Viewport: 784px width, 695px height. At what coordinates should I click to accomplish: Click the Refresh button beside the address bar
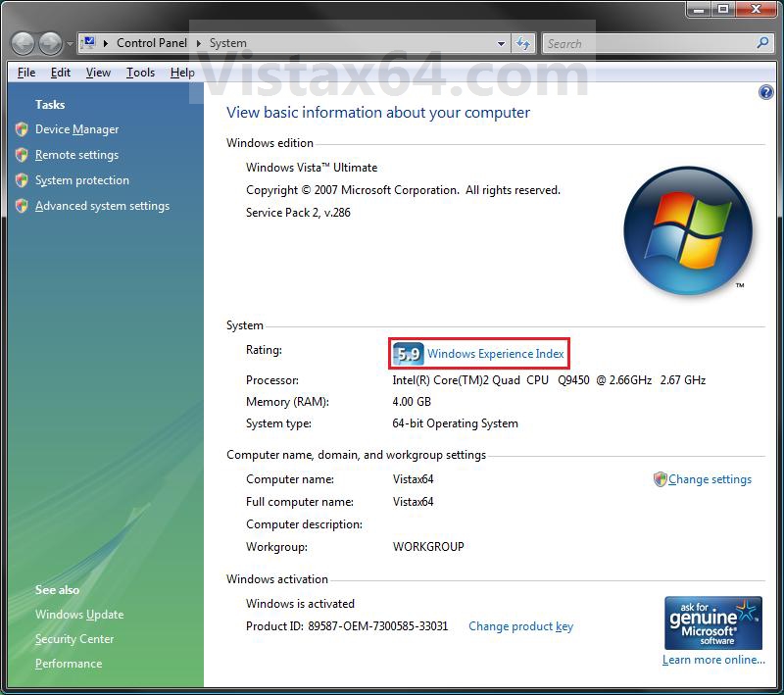coord(523,43)
